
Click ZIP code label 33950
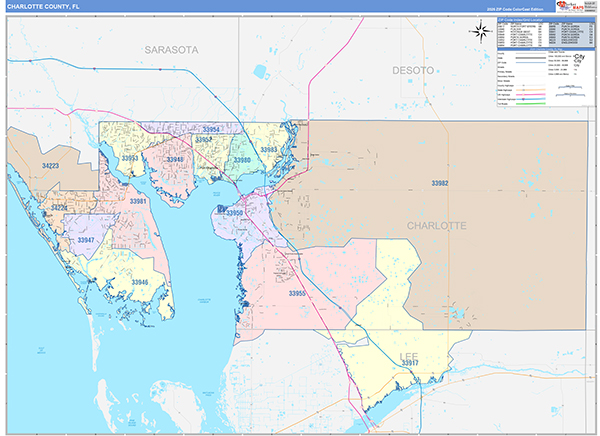point(234,213)
